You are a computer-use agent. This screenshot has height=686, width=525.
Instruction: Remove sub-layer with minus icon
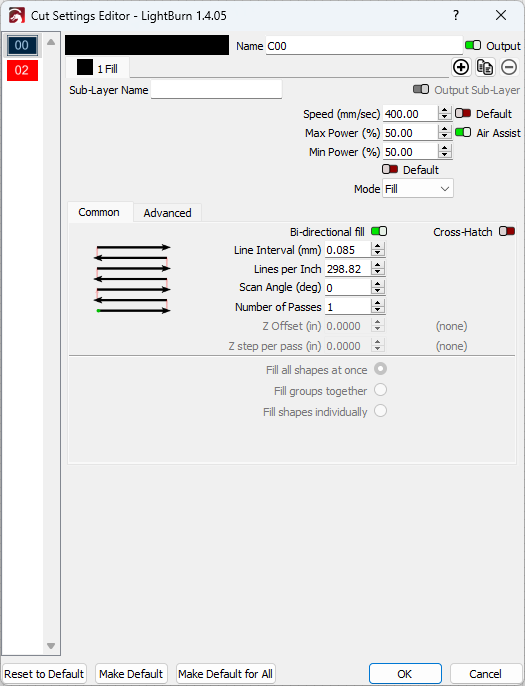coord(509,67)
